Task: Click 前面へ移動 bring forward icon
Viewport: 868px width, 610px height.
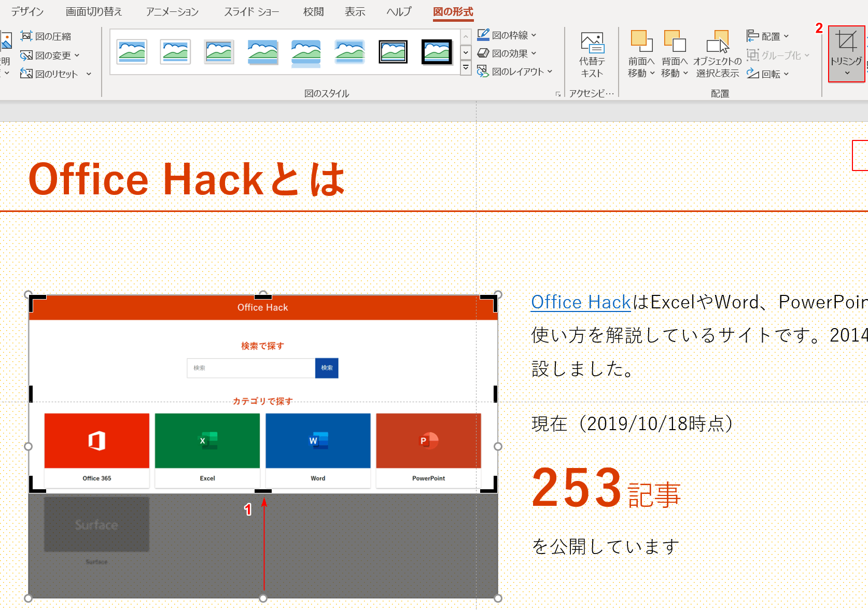Action: (x=641, y=41)
